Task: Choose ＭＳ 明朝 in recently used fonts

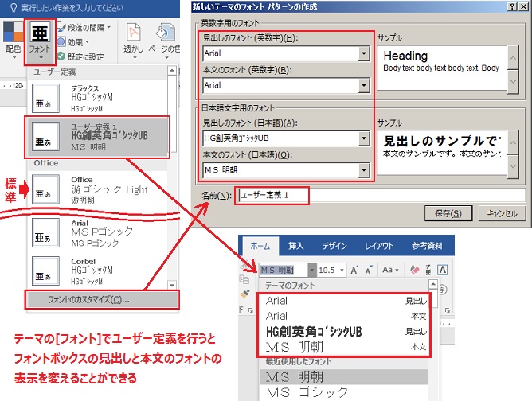Action: (344, 376)
